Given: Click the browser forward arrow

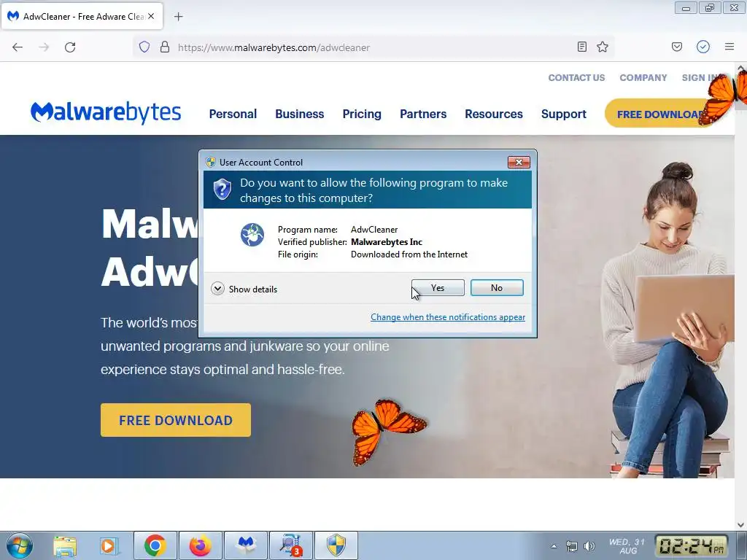Looking at the screenshot, I should 44,47.
